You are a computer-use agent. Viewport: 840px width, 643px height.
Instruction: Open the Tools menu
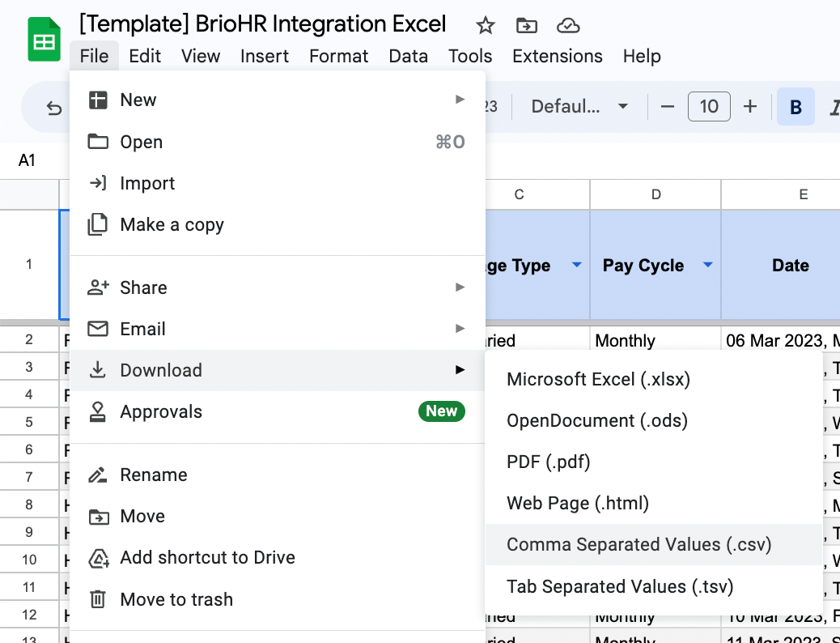coord(470,56)
